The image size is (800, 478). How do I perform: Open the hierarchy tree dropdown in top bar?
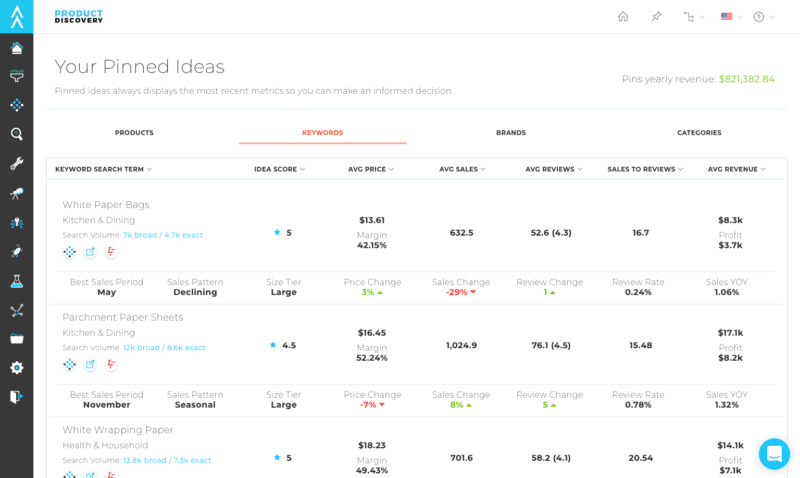(693, 17)
